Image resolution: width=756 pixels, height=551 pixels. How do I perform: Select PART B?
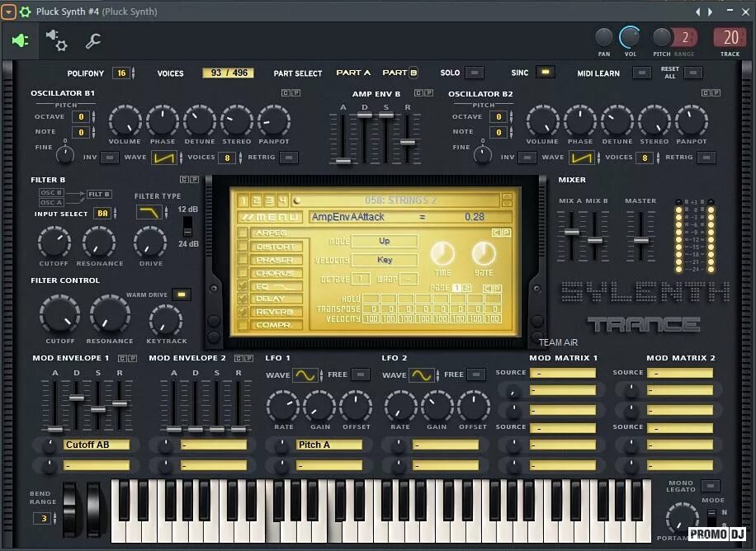[399, 73]
